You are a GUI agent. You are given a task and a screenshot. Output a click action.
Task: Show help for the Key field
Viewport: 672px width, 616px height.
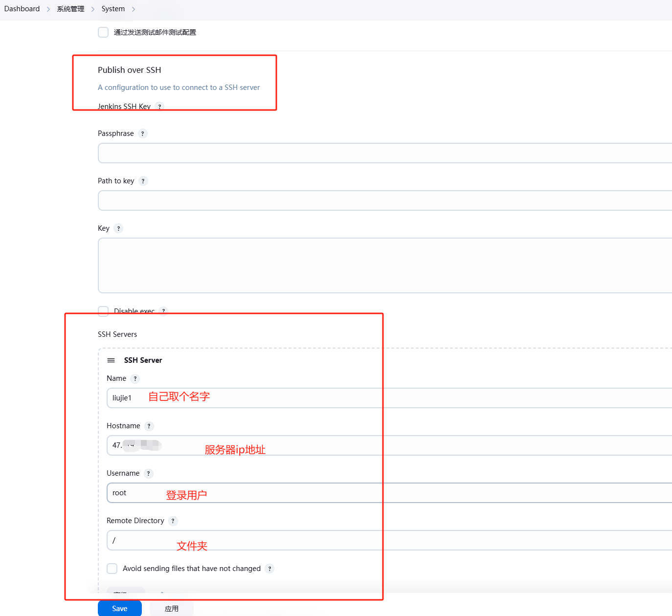pos(118,228)
